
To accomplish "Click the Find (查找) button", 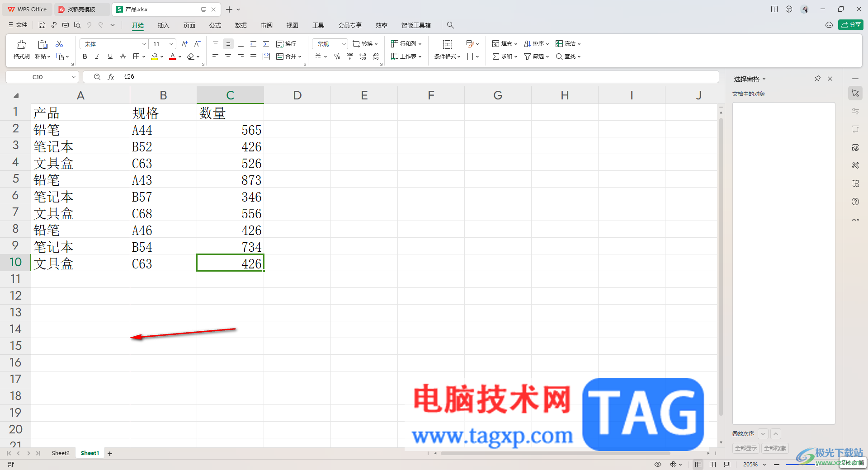I will point(568,56).
